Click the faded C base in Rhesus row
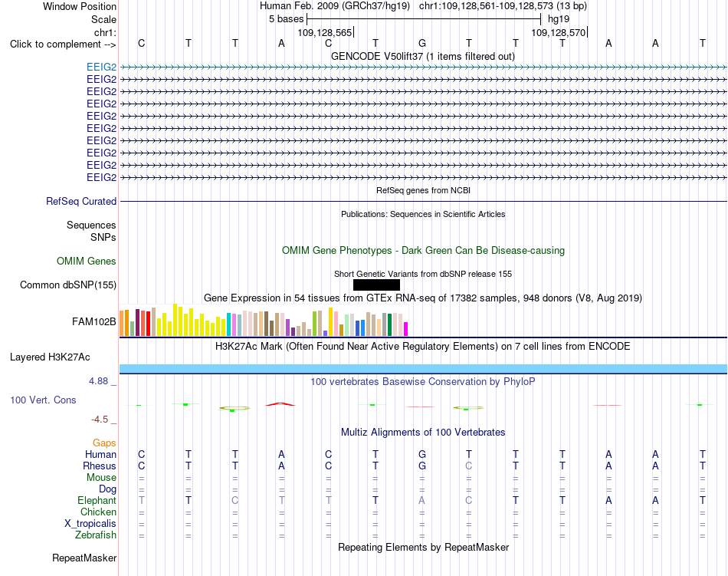Screen dimensions: 728x576 (468, 466)
